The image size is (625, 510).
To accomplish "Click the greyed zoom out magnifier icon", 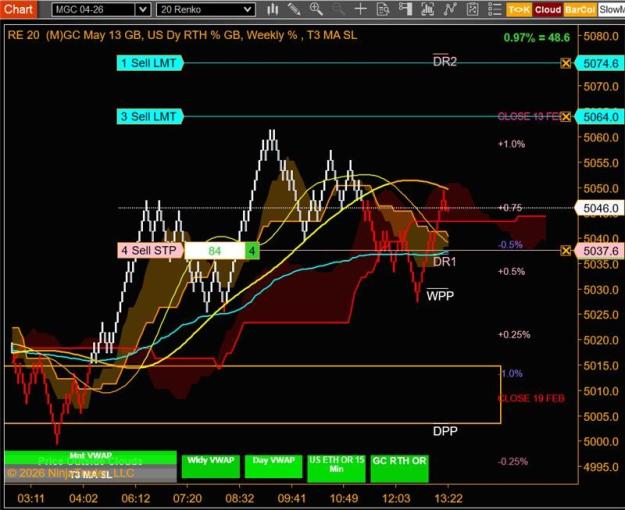I will pos(338,9).
